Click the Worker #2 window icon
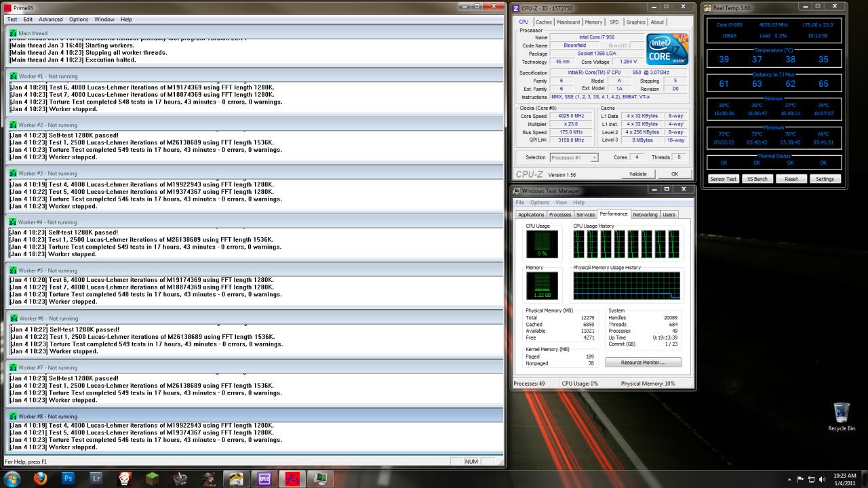The width and height of the screenshot is (868, 488). pos(13,125)
